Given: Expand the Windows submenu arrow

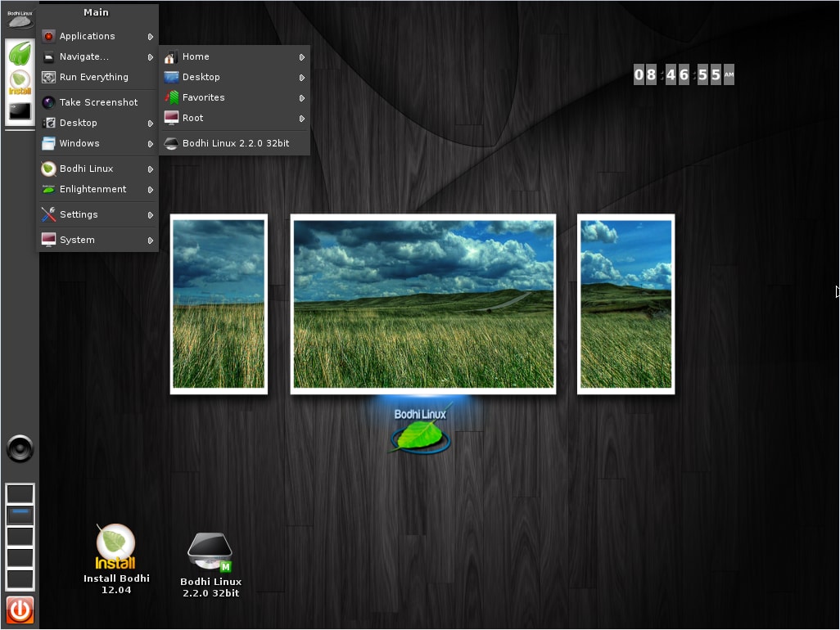Looking at the screenshot, I should click(x=151, y=143).
